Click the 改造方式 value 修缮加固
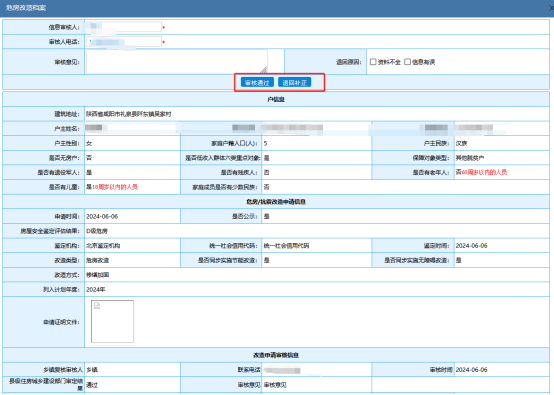 point(98,275)
